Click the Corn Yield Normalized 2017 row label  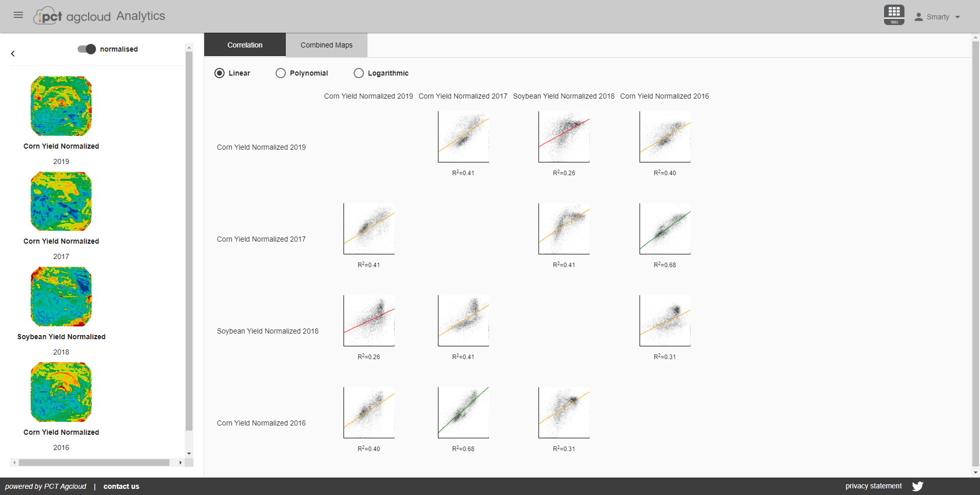[261, 239]
